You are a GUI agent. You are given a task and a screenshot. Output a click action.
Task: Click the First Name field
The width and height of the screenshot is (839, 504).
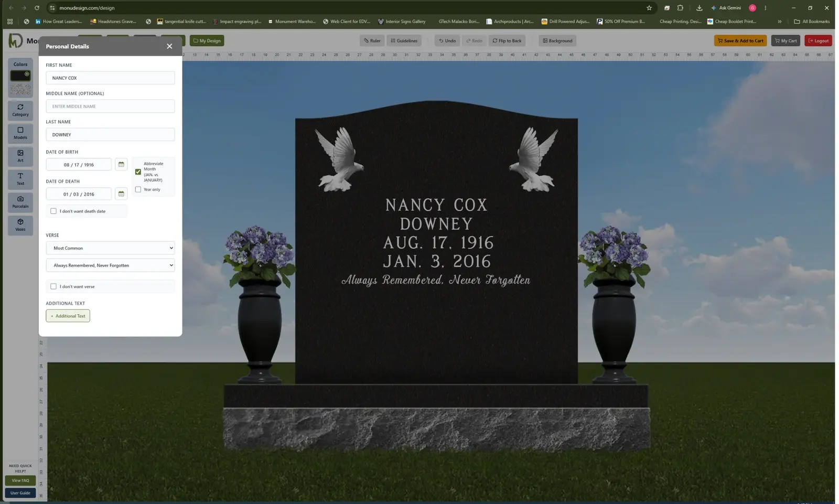[110, 78]
